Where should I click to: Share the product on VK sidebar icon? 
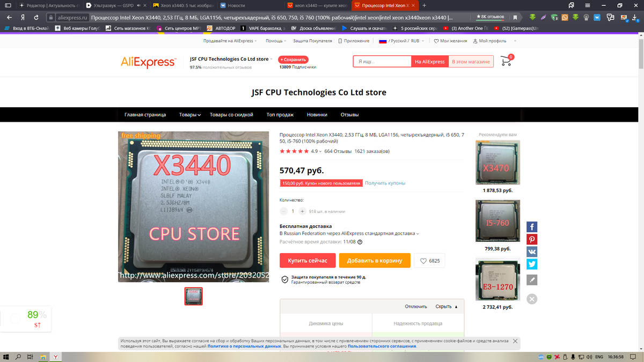(x=532, y=252)
